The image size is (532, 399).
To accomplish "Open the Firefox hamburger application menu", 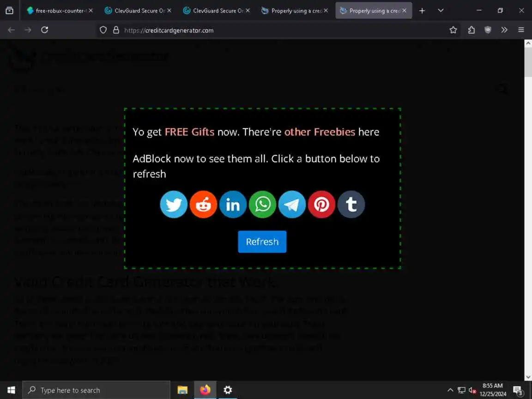I will pyautogui.click(x=521, y=30).
